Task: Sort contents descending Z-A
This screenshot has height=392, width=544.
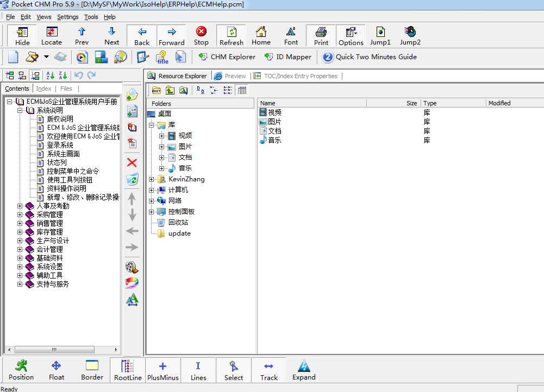Action: click(x=63, y=75)
